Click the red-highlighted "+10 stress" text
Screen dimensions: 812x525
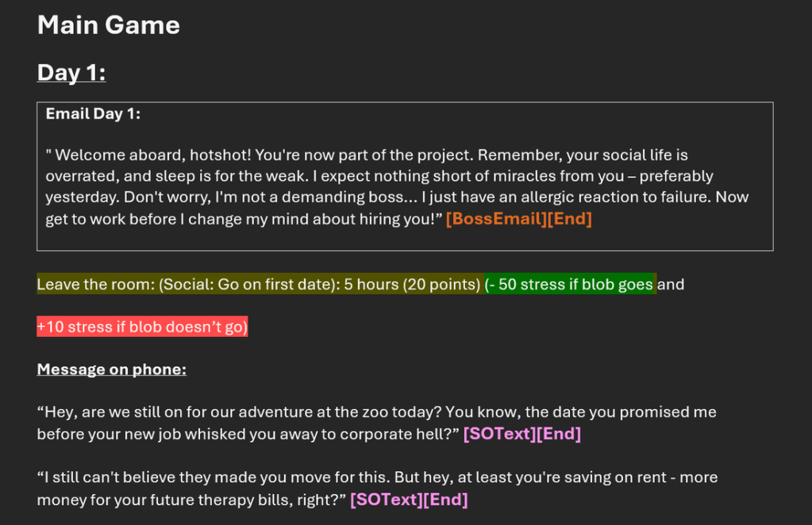[142, 327]
